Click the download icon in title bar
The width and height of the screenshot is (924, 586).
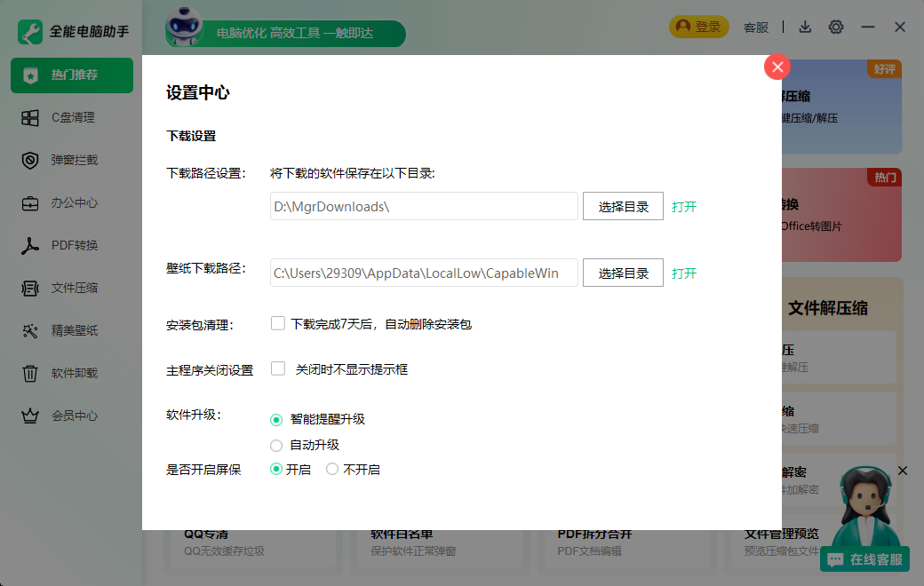point(805,27)
